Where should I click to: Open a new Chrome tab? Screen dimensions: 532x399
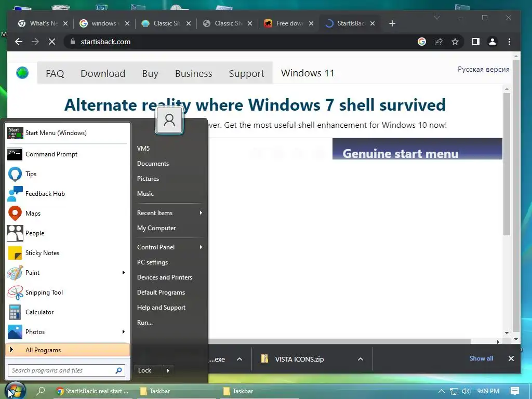(x=392, y=23)
